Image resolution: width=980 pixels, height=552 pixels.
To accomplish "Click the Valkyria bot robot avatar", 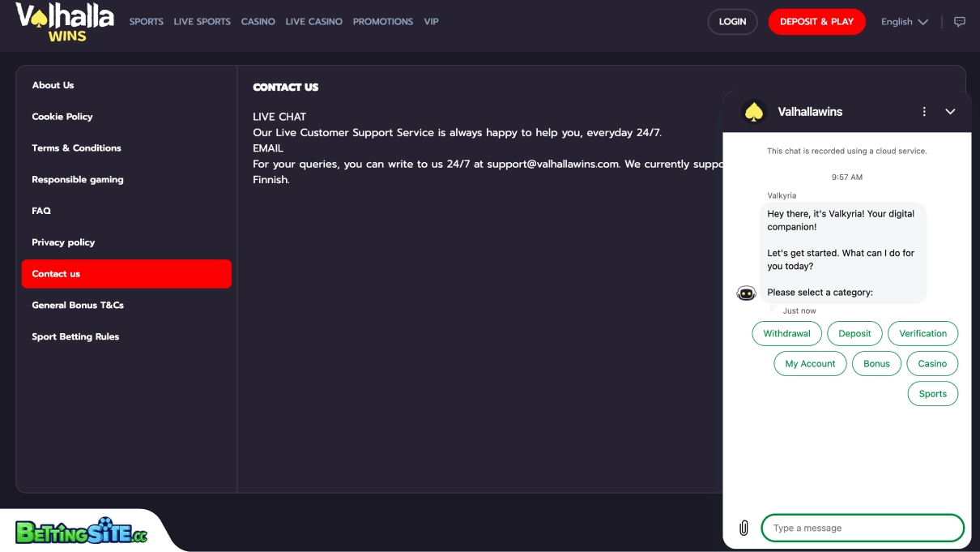I will click(x=747, y=293).
